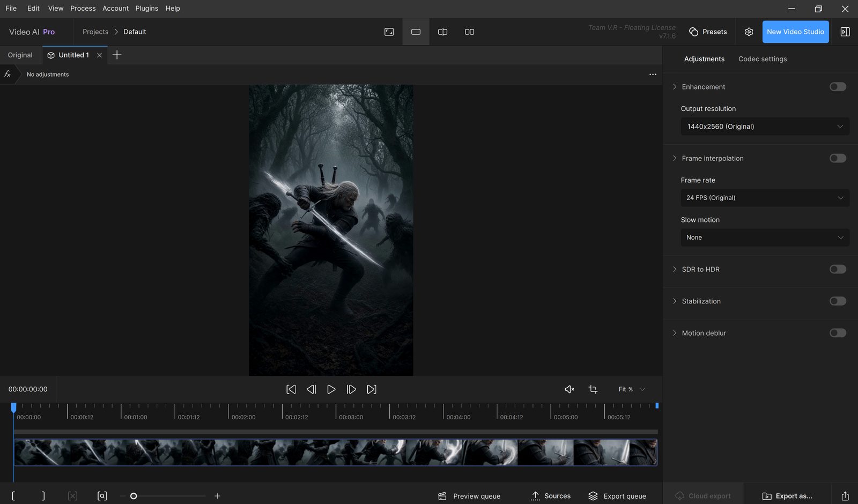Select the Untitled 1 tab

click(74, 55)
